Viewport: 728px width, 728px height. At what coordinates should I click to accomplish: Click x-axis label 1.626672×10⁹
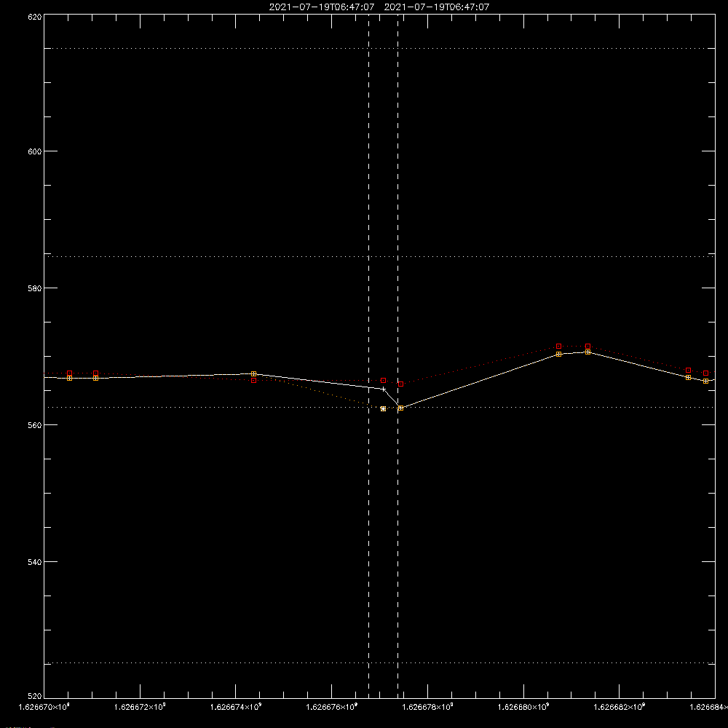click(140, 707)
